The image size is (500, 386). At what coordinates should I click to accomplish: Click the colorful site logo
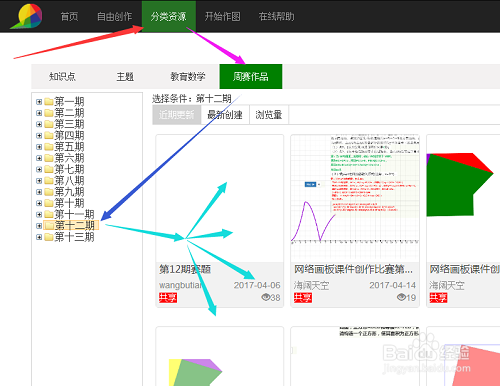26,16
